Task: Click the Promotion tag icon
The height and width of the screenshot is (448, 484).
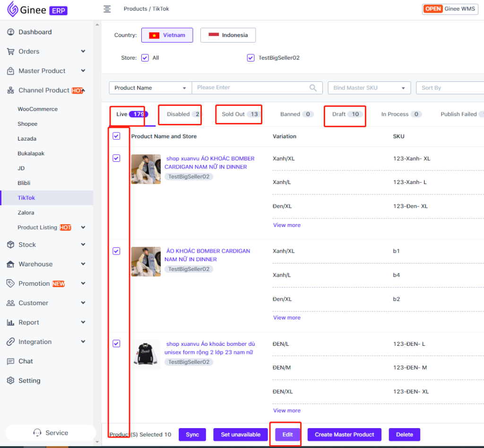Action: click(10, 283)
